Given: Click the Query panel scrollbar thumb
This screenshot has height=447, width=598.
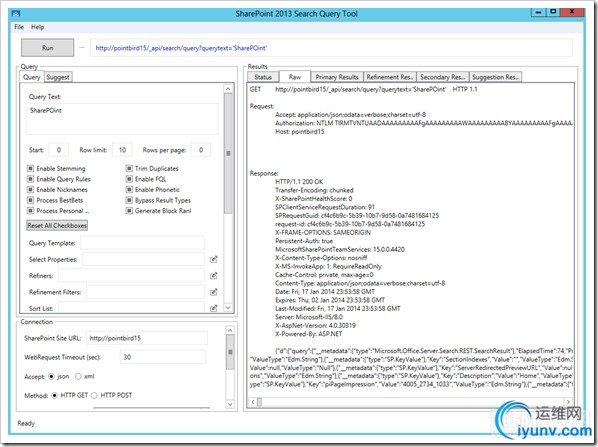Looking at the screenshot, I should (x=228, y=153).
